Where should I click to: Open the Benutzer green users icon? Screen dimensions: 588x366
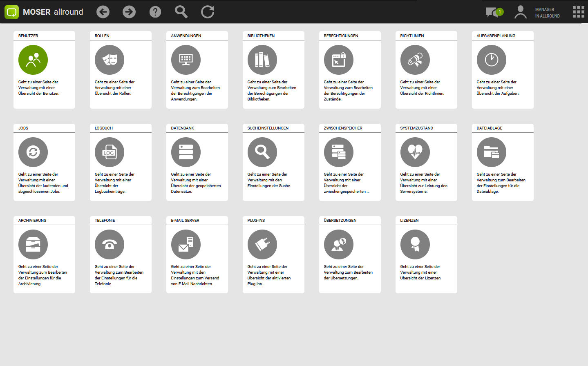(33, 60)
